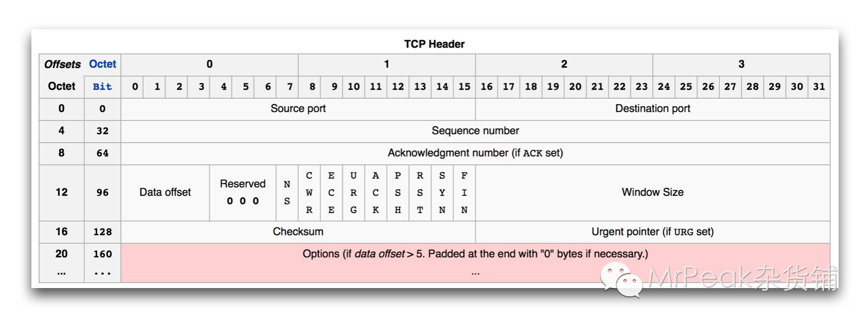
Task: Click the Destination port cell
Action: click(x=652, y=109)
